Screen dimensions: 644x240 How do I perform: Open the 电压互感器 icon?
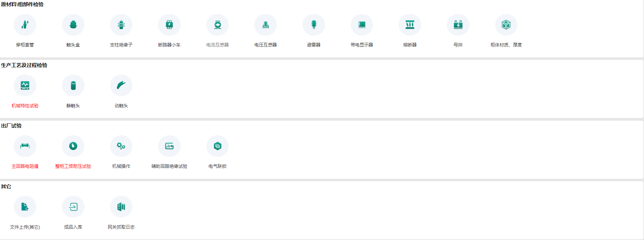pos(266,25)
